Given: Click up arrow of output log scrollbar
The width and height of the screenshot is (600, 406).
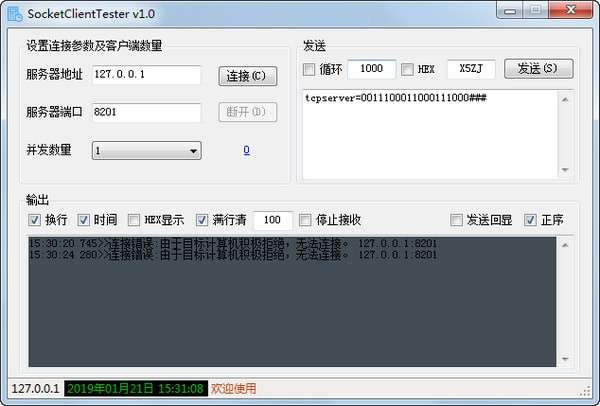Looking at the screenshot, I should pos(565,245).
